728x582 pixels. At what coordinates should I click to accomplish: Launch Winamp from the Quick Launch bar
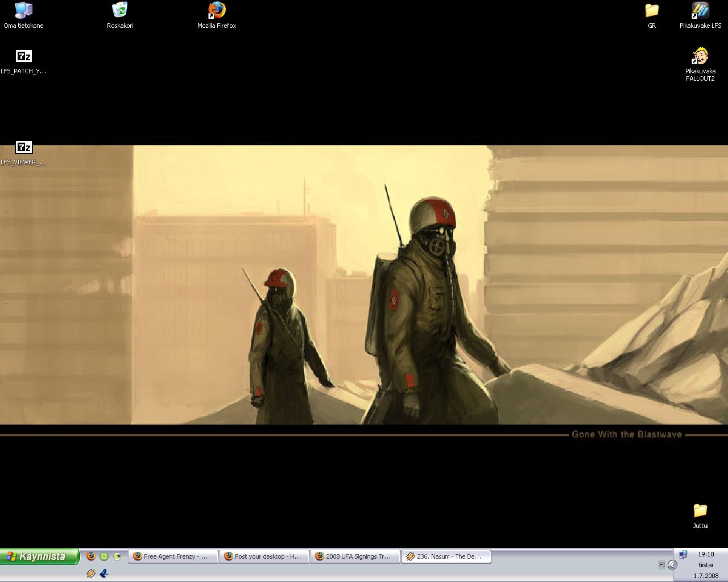(91, 573)
